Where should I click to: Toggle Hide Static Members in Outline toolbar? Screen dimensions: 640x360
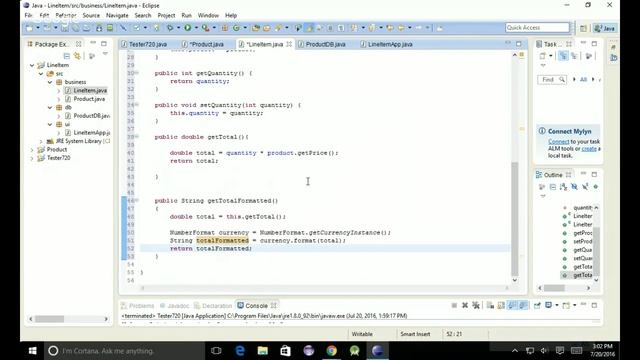click(585, 187)
